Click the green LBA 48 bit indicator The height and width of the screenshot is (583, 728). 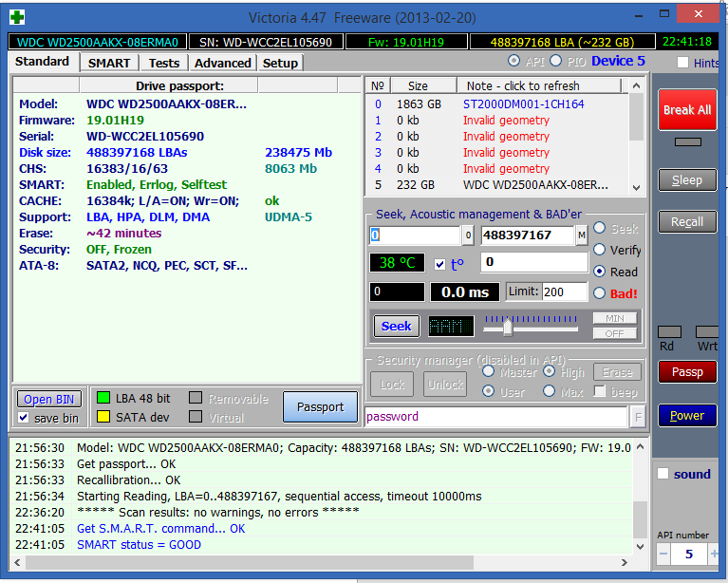point(103,398)
